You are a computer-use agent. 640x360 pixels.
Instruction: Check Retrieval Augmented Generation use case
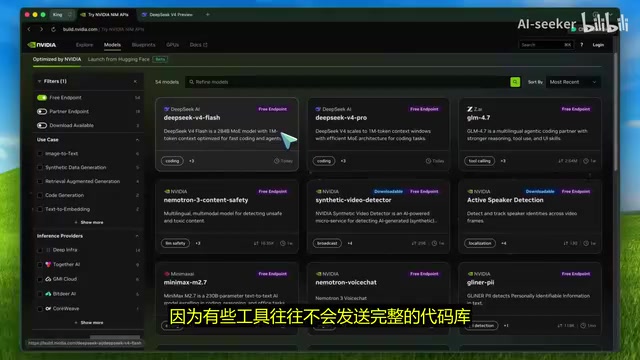[x=40, y=181]
